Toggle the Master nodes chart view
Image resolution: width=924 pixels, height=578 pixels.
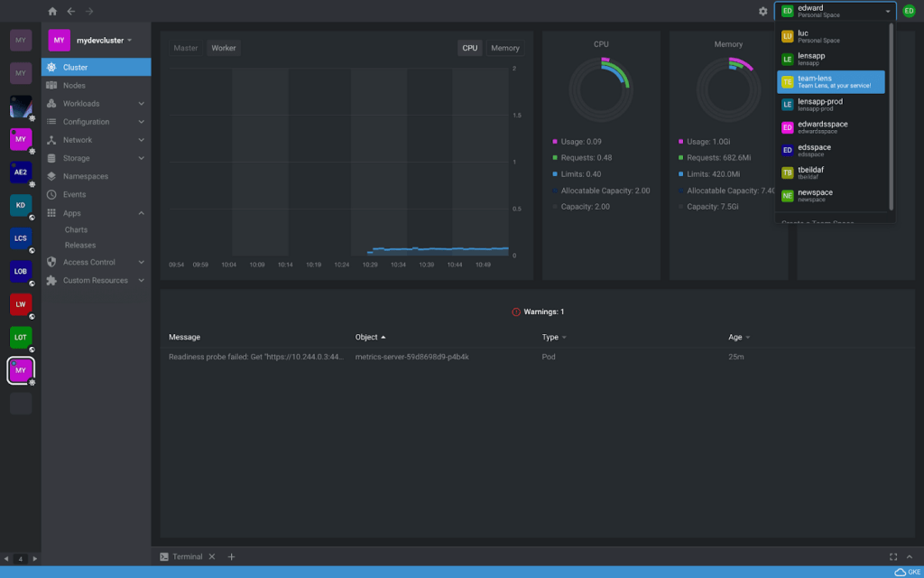tap(186, 49)
